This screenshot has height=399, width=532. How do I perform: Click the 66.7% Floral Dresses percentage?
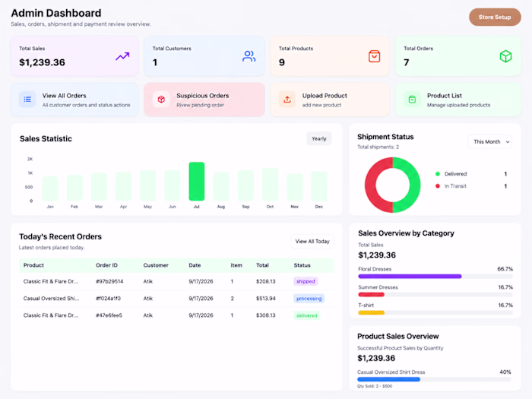[505, 269]
